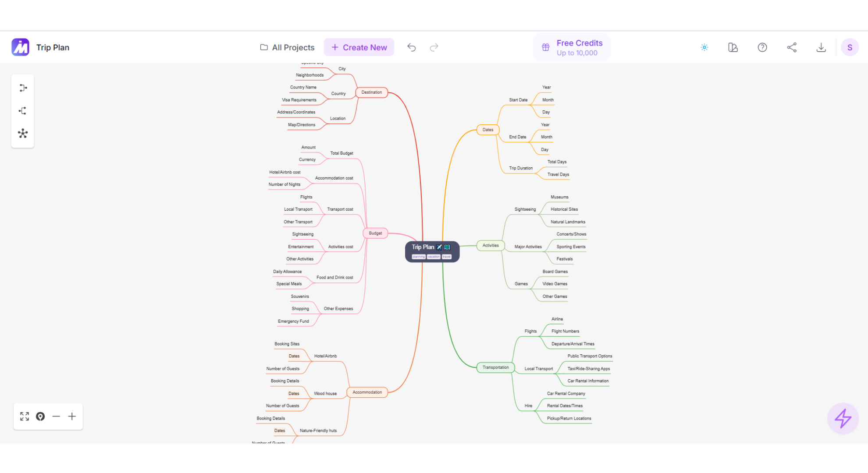868x473 pixels.
Task: Click the Sightseeing node under Activities
Action: (x=525, y=209)
